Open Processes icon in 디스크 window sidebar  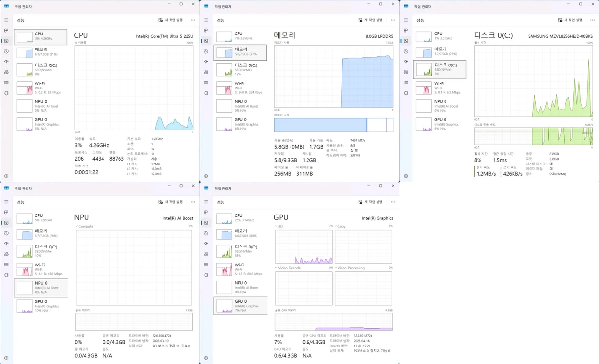pos(406,31)
